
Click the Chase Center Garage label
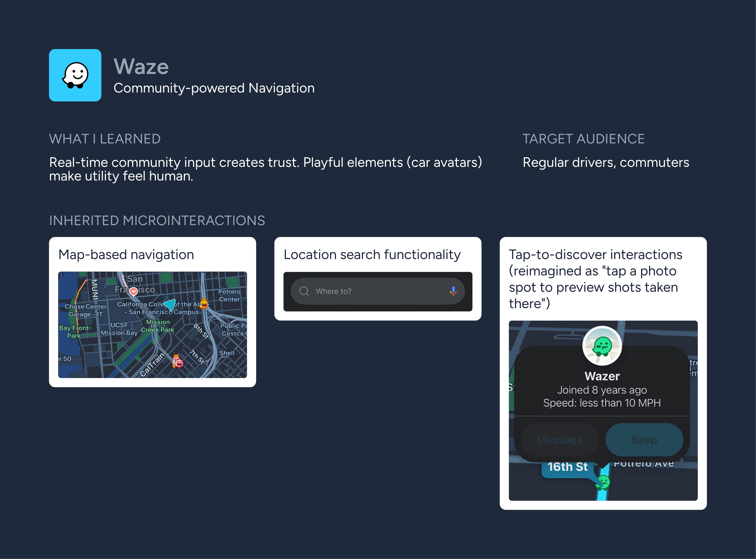[x=85, y=310]
